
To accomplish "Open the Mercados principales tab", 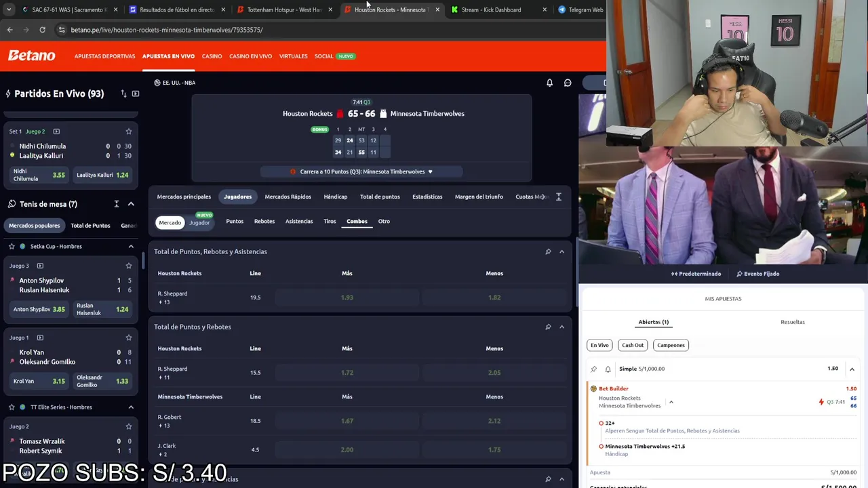I will click(x=184, y=197).
